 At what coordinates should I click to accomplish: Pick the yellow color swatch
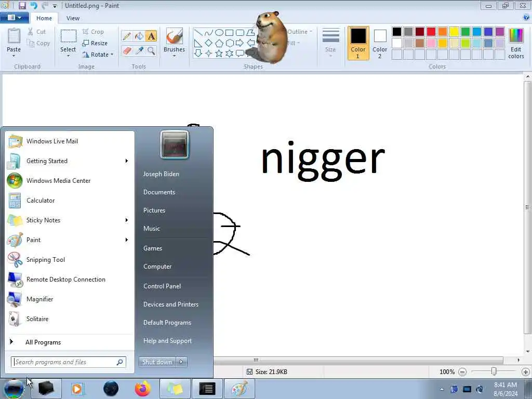454,32
